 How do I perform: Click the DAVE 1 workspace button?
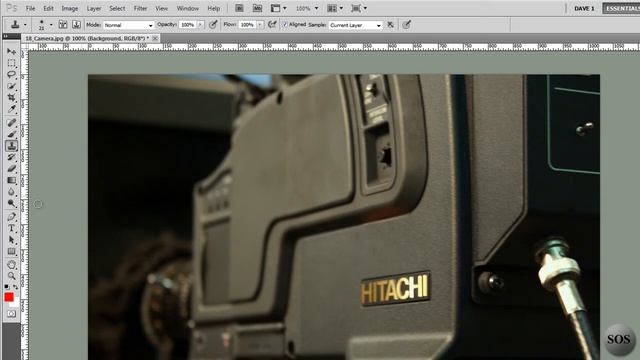pyautogui.click(x=584, y=8)
